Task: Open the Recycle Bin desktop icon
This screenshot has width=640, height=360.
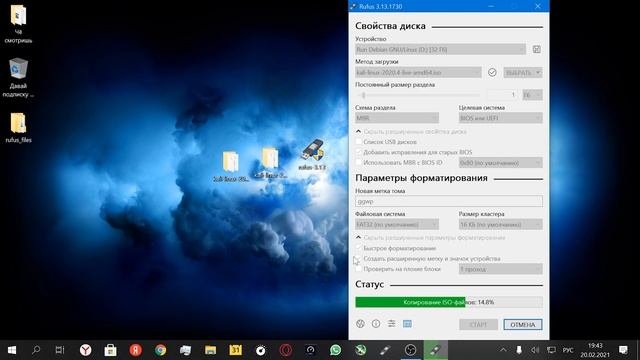Action: pos(18,77)
